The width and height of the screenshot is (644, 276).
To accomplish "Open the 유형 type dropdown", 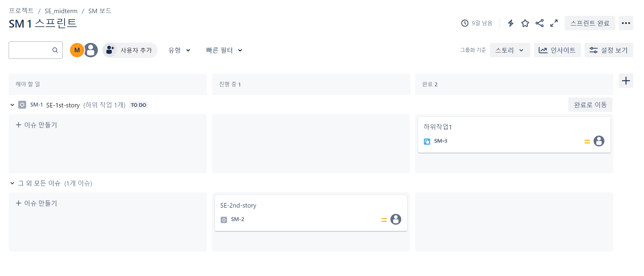I will (179, 50).
